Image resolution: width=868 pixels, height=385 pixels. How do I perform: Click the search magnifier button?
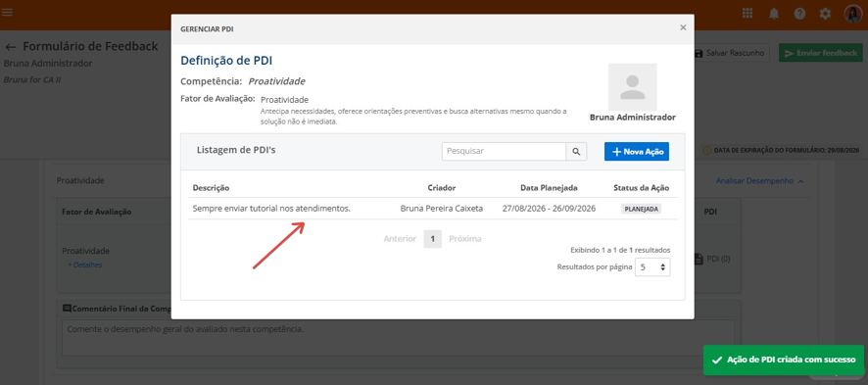pos(576,152)
